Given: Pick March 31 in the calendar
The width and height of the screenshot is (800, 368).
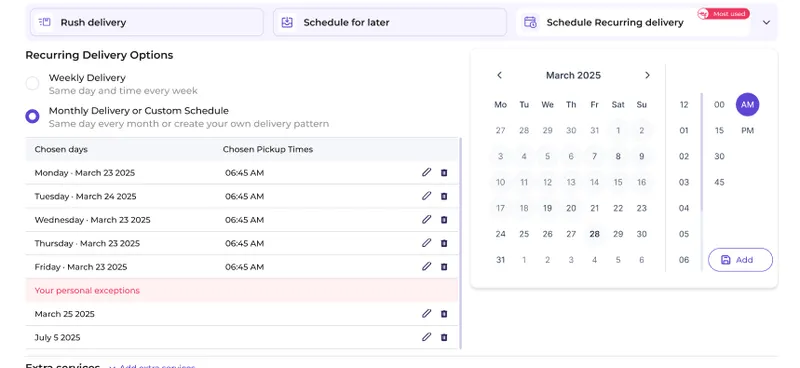Looking at the screenshot, I should 501,260.
